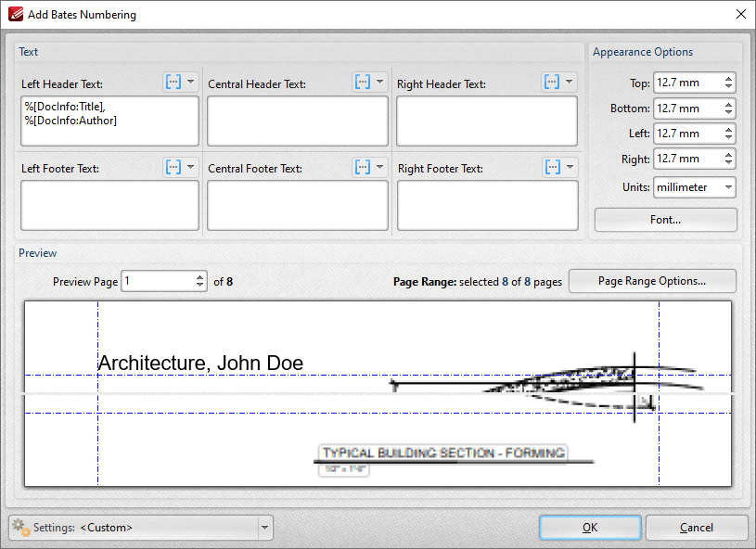Expand the Left Header Text macro dropdown arrow
Viewport: 756px width, 549px height.
pyautogui.click(x=191, y=82)
